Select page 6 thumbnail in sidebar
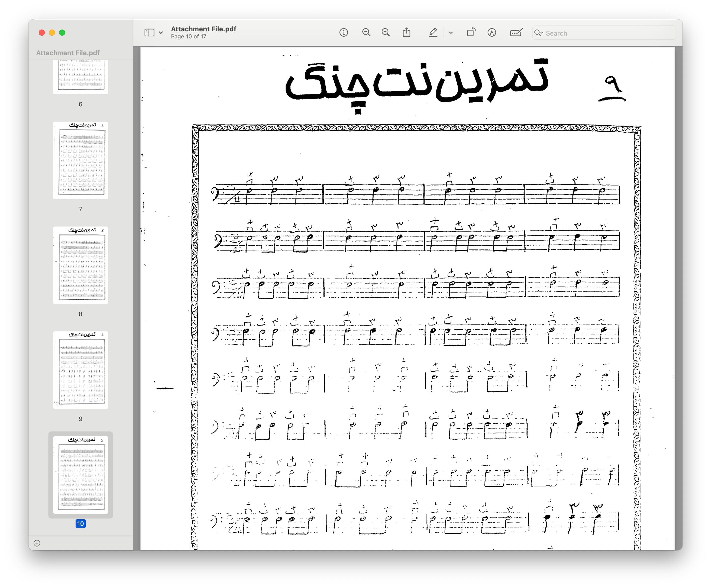The height and width of the screenshot is (588, 711). pyautogui.click(x=81, y=77)
